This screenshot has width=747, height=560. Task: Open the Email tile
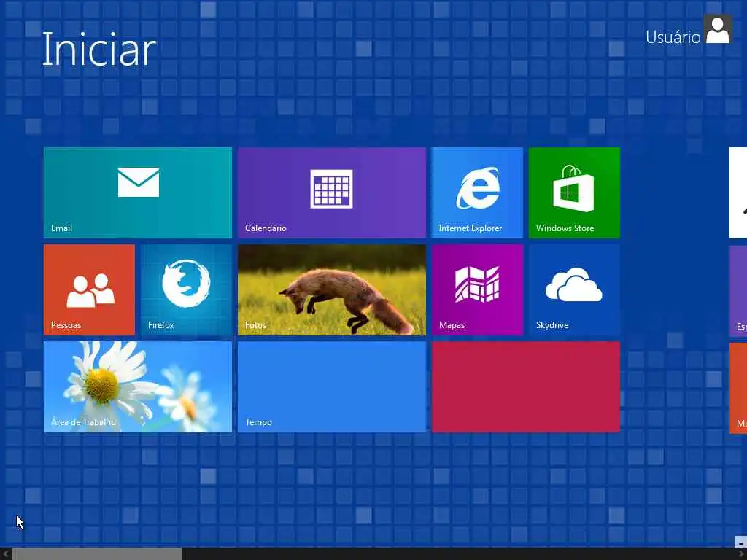tap(138, 192)
